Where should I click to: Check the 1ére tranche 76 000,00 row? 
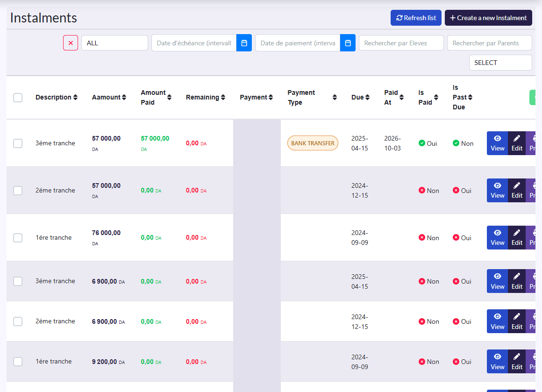point(18,238)
